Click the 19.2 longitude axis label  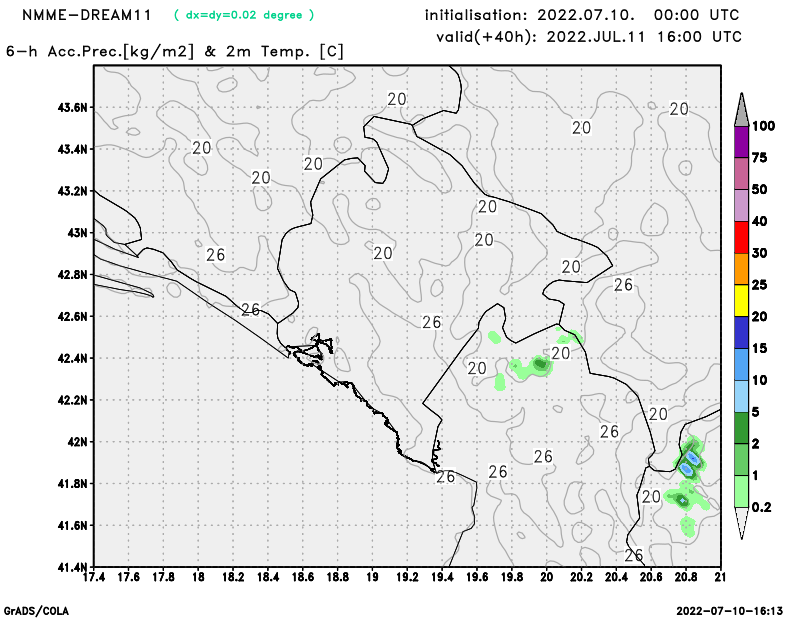[x=407, y=578]
